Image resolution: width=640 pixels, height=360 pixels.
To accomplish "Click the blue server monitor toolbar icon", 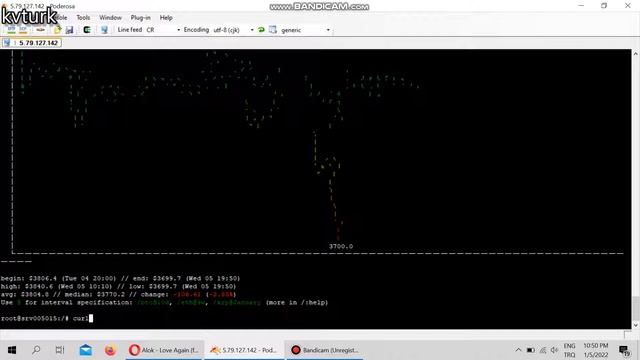I will [x=104, y=30].
